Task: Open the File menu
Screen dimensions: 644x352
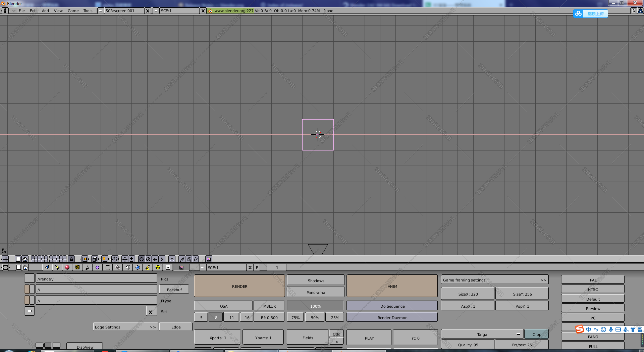Action: pos(21,10)
